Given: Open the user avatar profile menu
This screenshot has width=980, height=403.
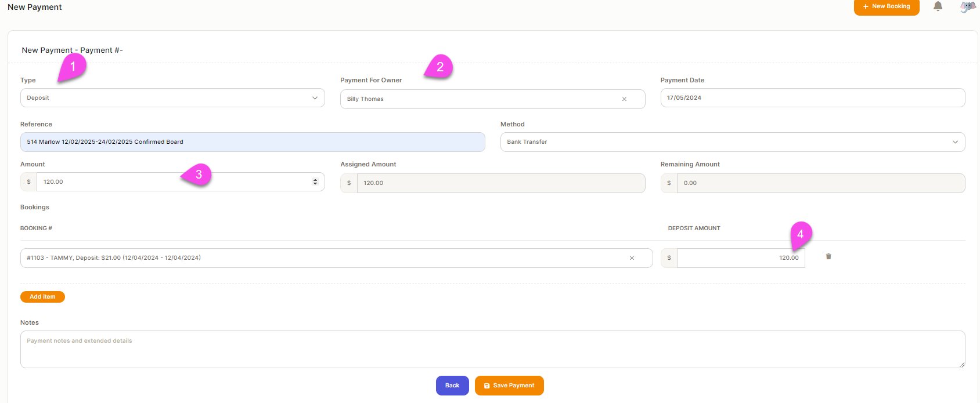Looking at the screenshot, I should pyautogui.click(x=968, y=7).
